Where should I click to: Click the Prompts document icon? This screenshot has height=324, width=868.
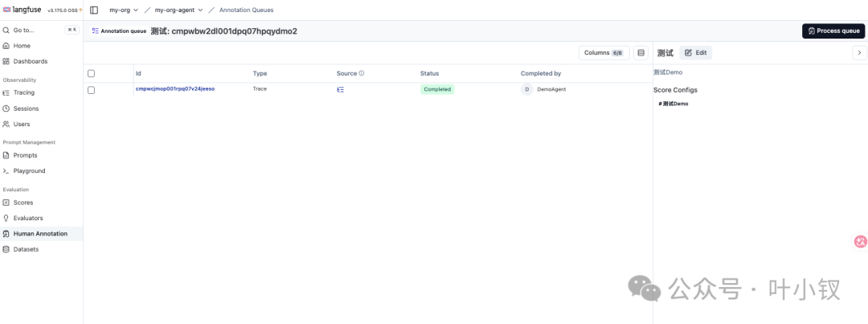coord(6,155)
